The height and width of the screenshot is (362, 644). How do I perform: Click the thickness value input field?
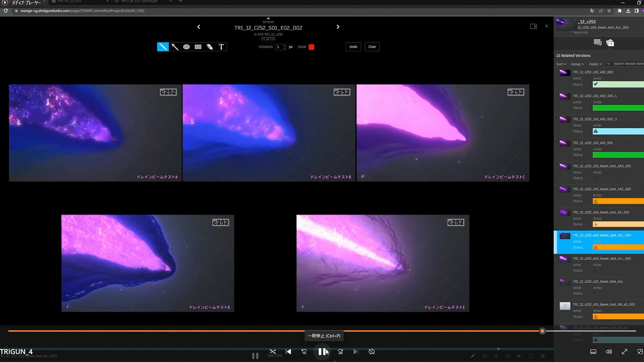tap(279, 47)
